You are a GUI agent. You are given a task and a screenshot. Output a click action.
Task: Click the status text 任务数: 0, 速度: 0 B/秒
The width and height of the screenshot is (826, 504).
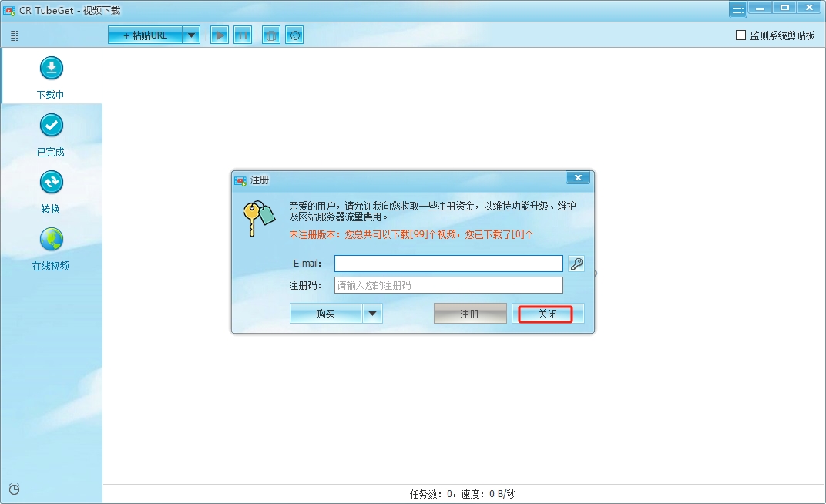pyautogui.click(x=462, y=494)
